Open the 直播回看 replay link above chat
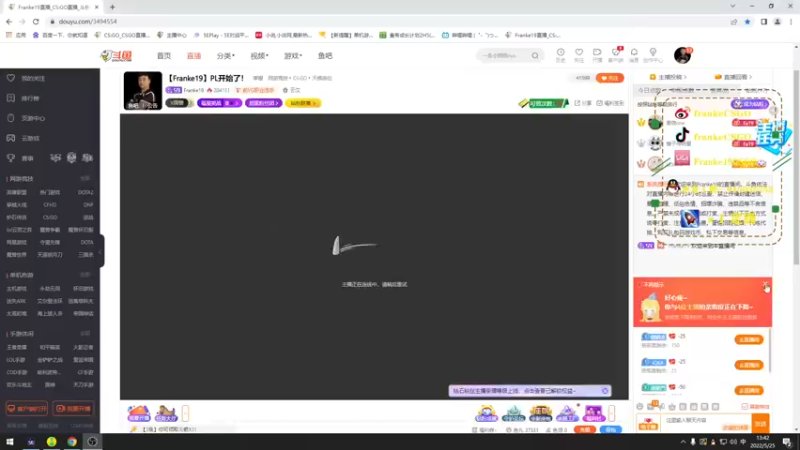 click(x=733, y=77)
